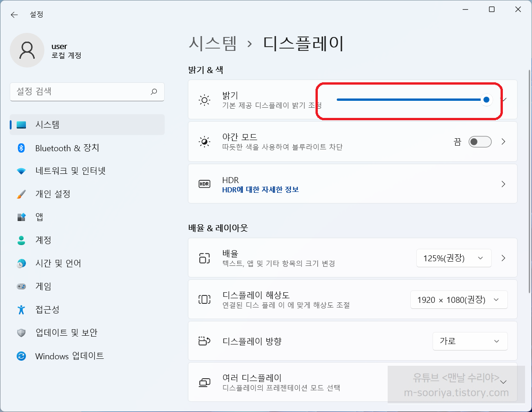Click the 끔 status text

[x=458, y=142]
